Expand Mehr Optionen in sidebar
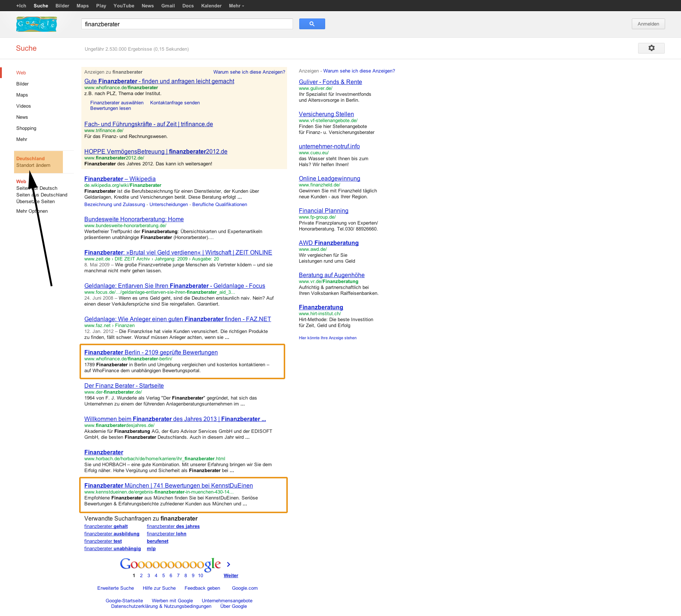The image size is (681, 616). tap(32, 211)
